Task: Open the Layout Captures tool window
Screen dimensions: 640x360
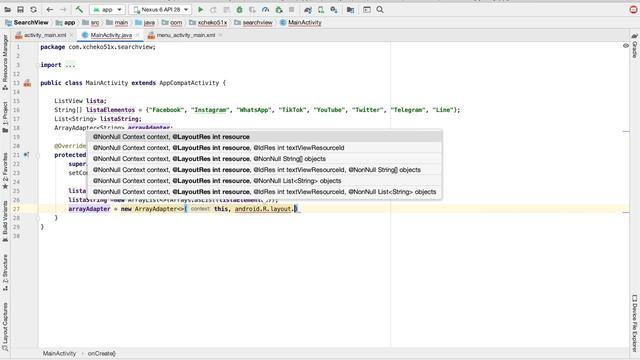Action: tap(5, 327)
